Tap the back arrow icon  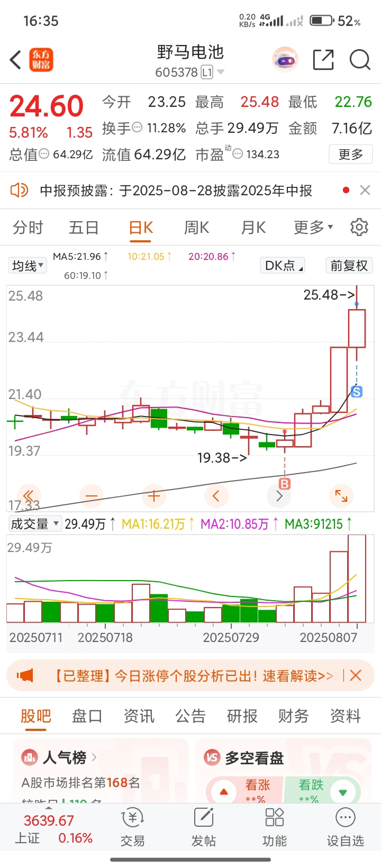(x=16, y=60)
